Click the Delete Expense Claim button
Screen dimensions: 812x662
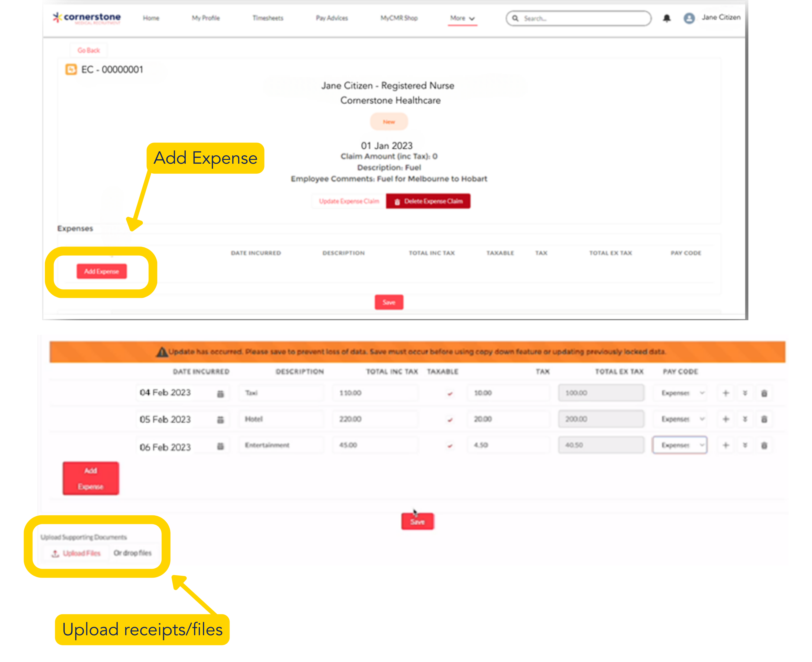(x=428, y=201)
